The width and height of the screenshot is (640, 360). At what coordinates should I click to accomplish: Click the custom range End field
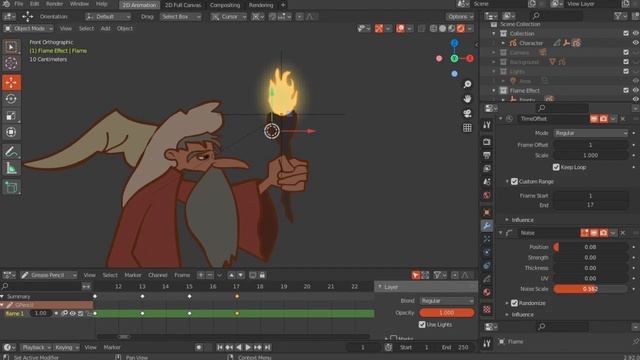tap(591, 205)
